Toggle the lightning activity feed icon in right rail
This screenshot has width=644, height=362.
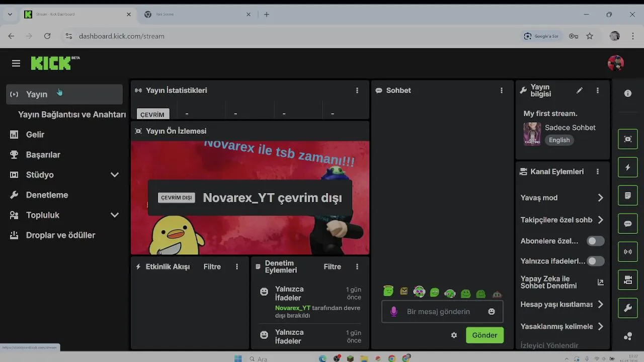[628, 167]
